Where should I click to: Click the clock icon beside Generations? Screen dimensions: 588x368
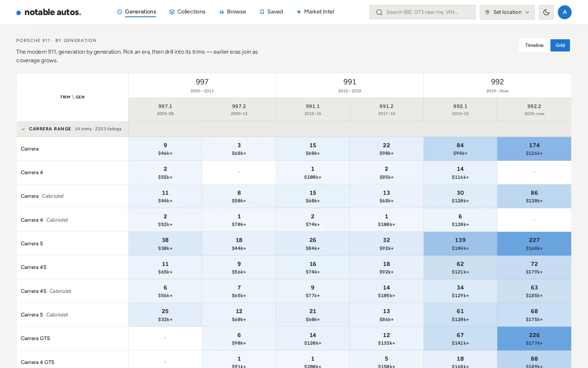[x=120, y=12]
